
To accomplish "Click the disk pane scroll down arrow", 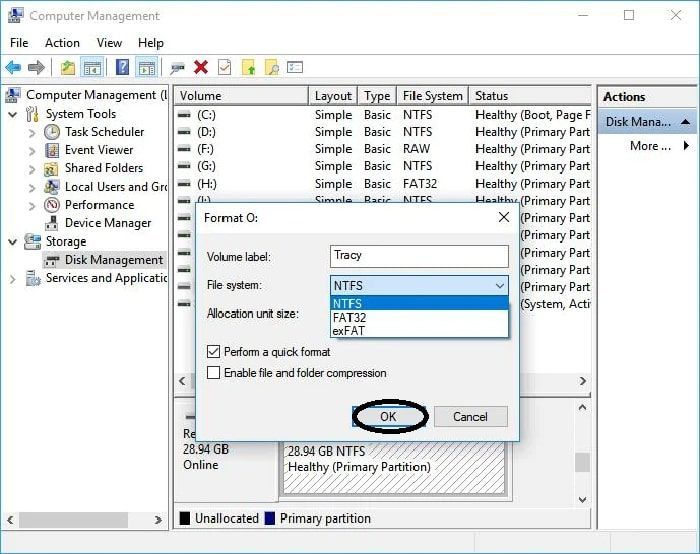I will tap(582, 500).
